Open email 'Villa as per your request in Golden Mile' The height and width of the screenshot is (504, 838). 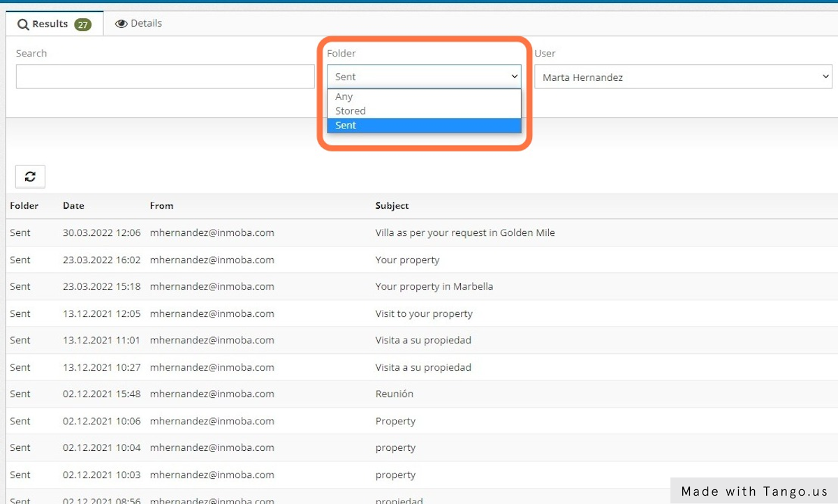tap(465, 233)
